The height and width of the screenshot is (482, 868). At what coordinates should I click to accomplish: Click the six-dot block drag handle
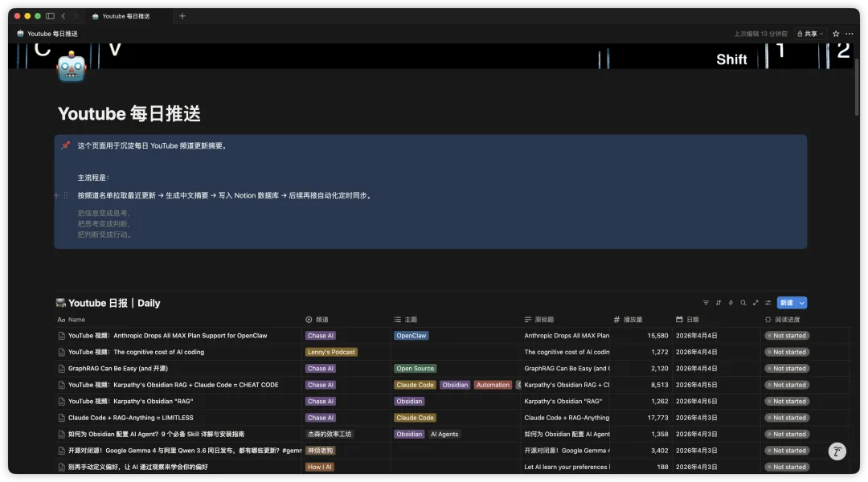tap(66, 195)
